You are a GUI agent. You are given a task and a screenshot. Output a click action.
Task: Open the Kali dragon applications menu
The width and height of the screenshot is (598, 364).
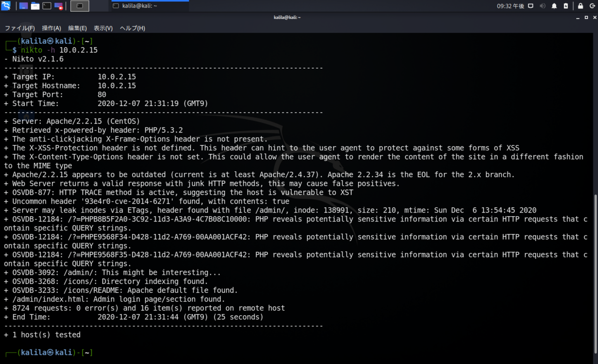[x=6, y=6]
